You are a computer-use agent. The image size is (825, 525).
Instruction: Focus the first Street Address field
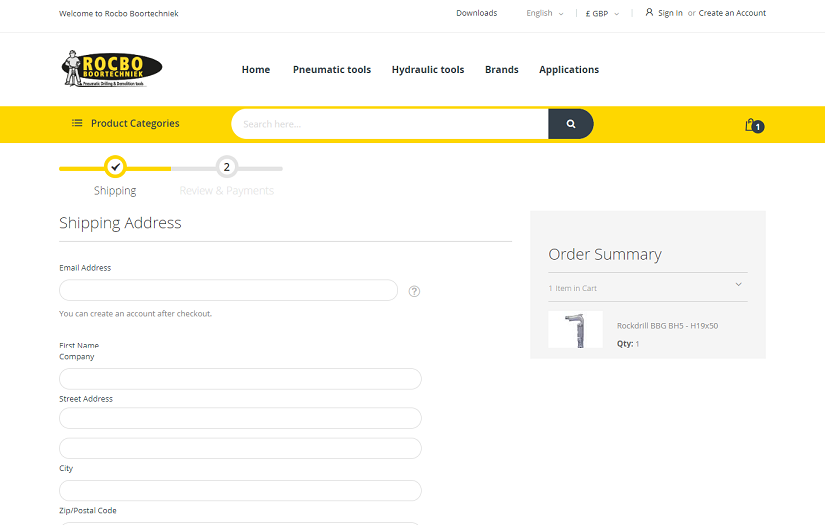coord(240,418)
